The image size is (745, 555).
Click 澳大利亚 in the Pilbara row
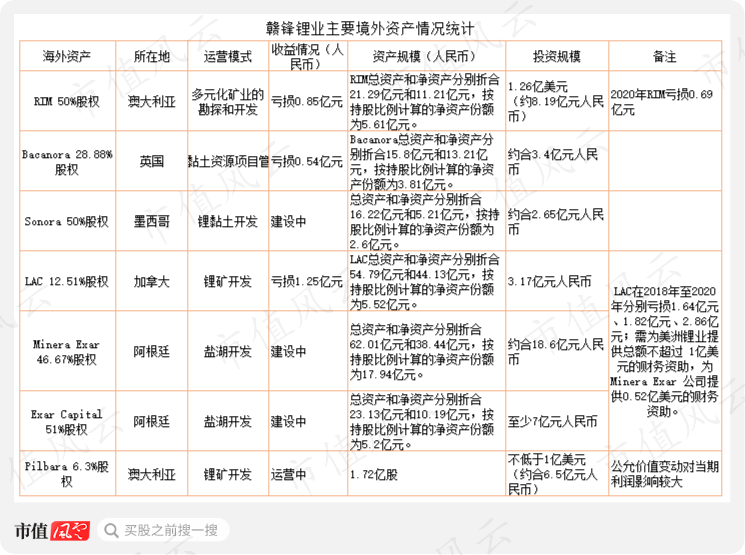click(x=152, y=474)
